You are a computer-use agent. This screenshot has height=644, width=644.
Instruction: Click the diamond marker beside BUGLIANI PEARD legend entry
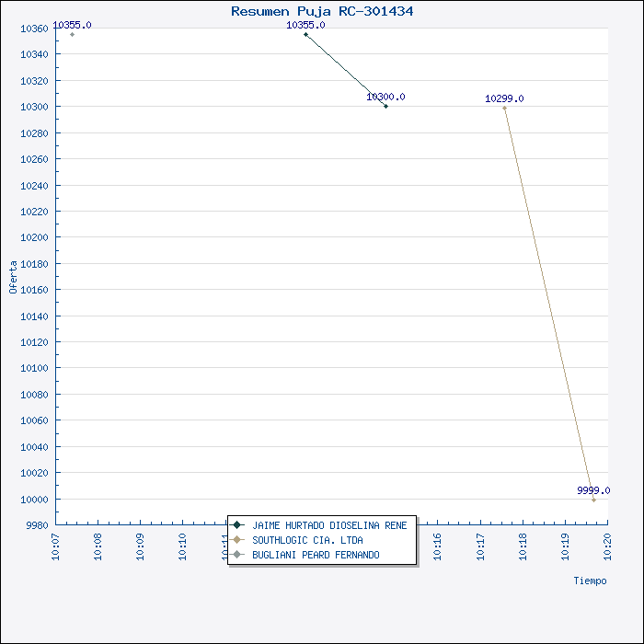[x=237, y=555]
